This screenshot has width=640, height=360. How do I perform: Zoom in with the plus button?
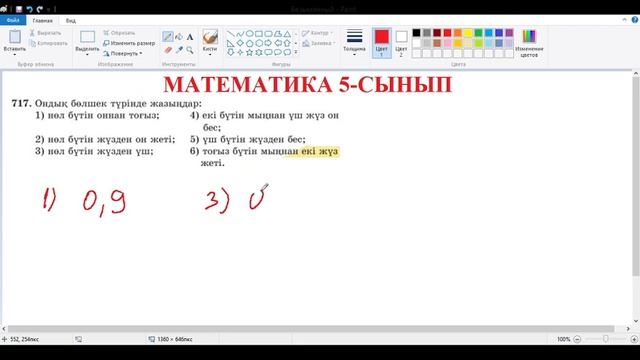pyautogui.click(x=634, y=339)
